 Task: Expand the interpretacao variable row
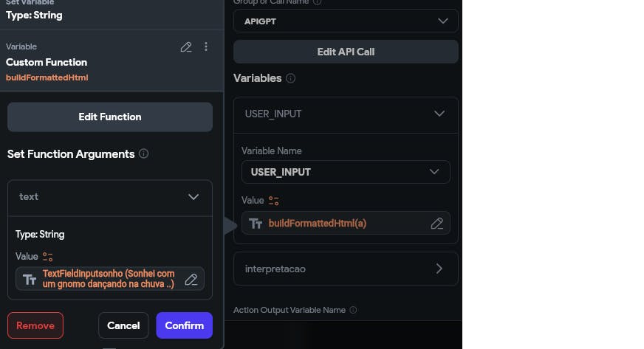[439, 269]
